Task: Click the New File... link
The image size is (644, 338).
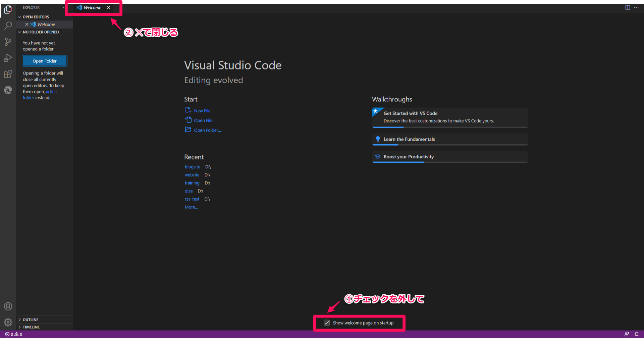Action: click(x=204, y=111)
